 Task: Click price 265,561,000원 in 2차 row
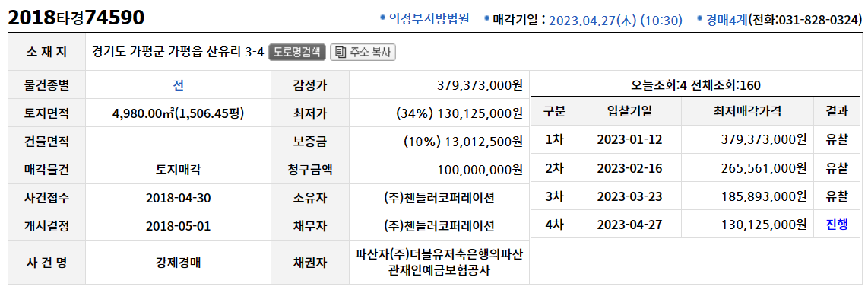tap(764, 168)
